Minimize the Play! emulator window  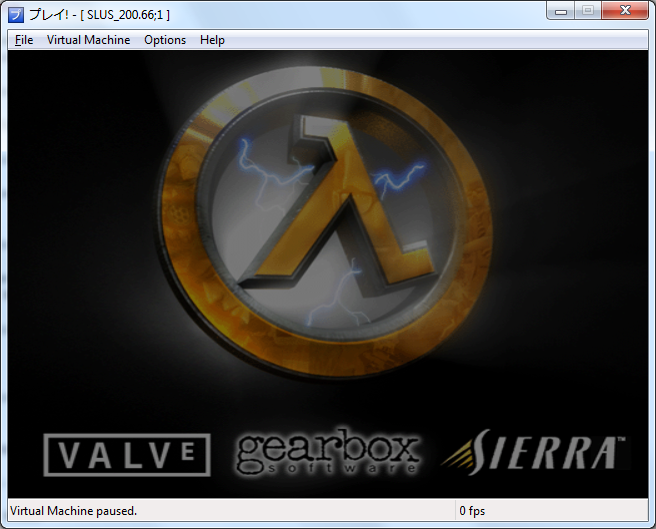click(560, 11)
